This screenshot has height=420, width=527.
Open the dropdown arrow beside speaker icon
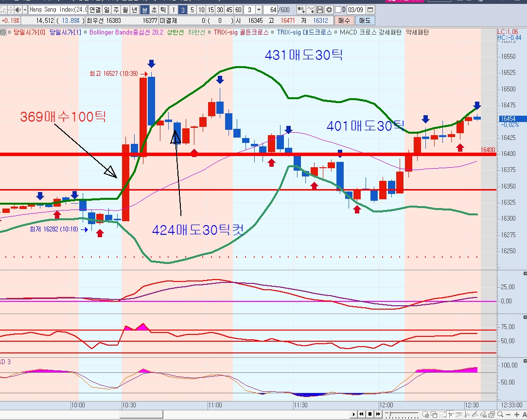click(24, 10)
